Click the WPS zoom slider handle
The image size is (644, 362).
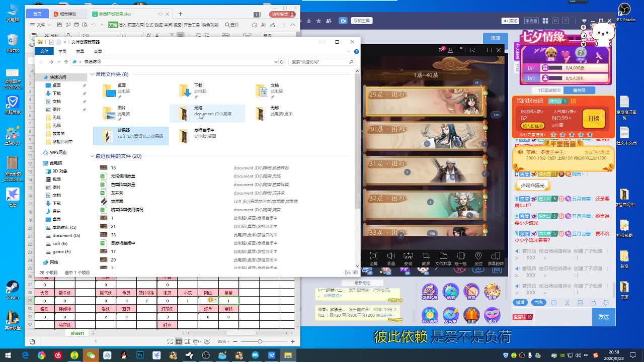coord(260,342)
